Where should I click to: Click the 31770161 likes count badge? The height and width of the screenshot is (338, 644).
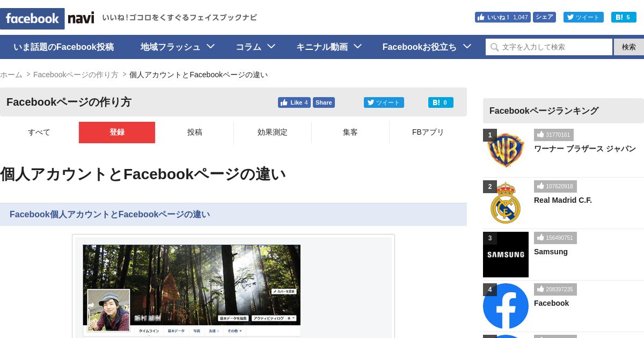pos(554,135)
